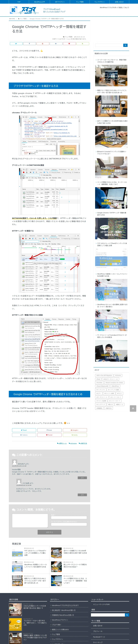Screen dimensions: 138x644
Task: Click the sidebar search input field
Action: [109, 45]
